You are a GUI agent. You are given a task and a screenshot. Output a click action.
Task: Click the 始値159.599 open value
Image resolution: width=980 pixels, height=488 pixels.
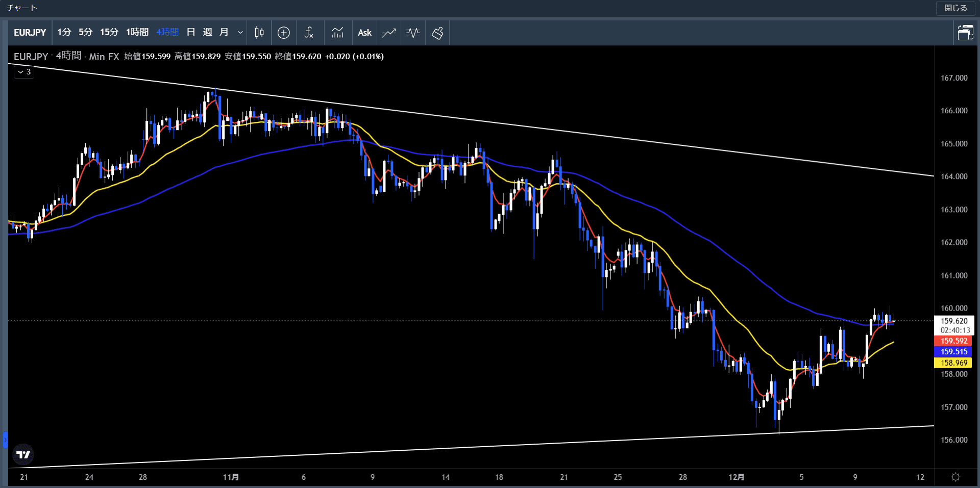tap(148, 56)
